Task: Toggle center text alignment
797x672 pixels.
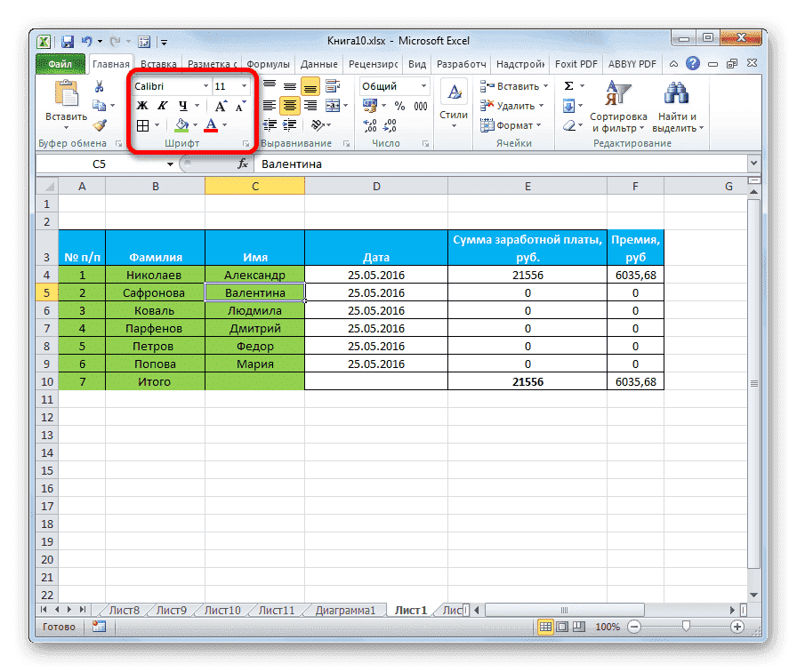Action: pyautogui.click(x=289, y=105)
